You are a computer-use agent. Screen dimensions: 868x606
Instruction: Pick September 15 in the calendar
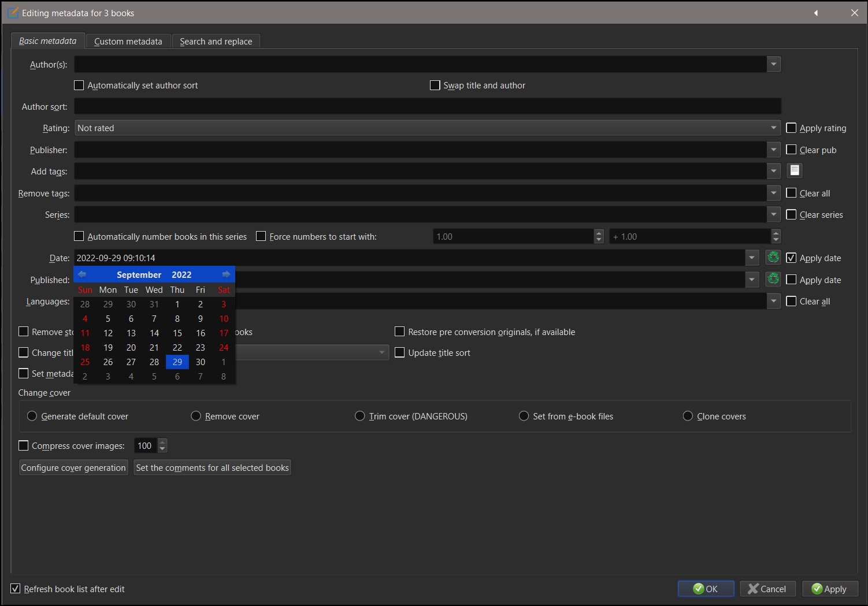pos(177,333)
